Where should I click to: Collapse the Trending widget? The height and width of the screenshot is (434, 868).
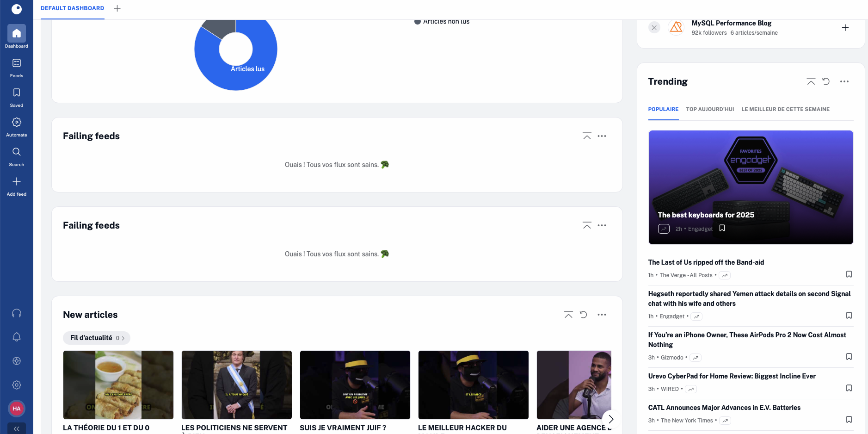811,81
